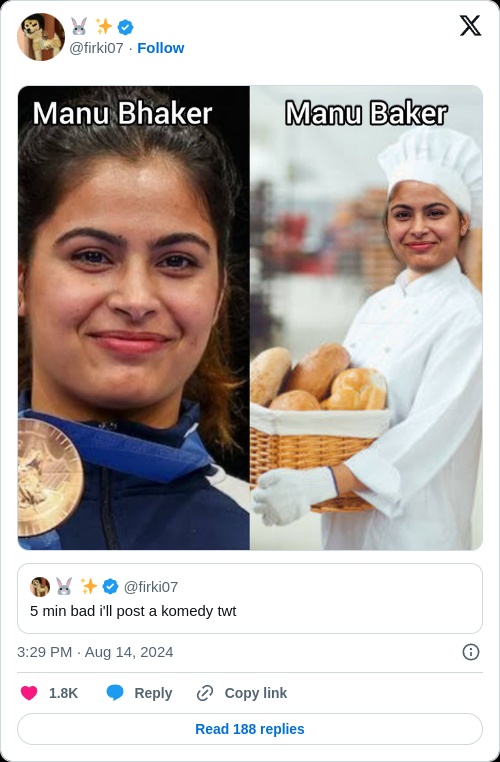Open the Manu Bhaker photo
This screenshot has height=762, width=500.
134,318
